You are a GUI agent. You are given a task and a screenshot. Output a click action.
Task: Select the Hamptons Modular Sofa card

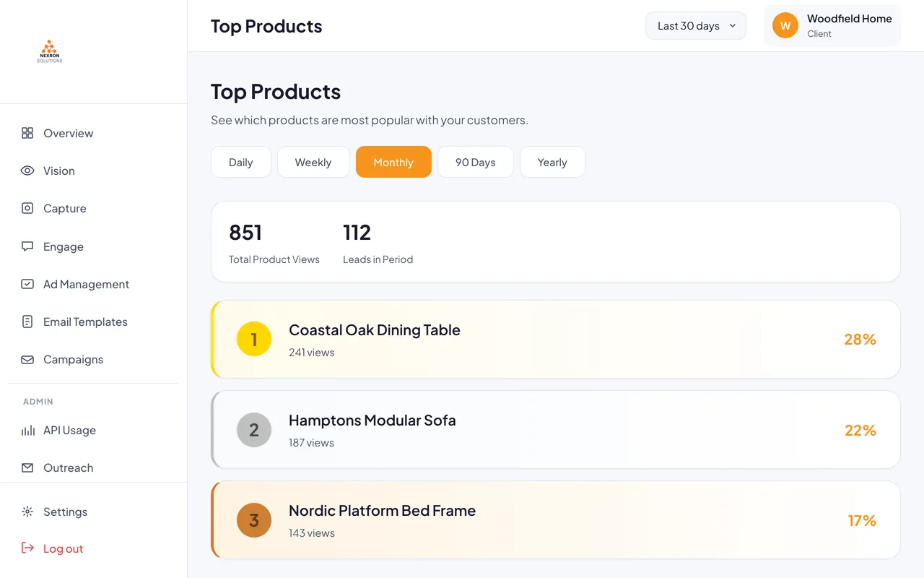(x=556, y=430)
